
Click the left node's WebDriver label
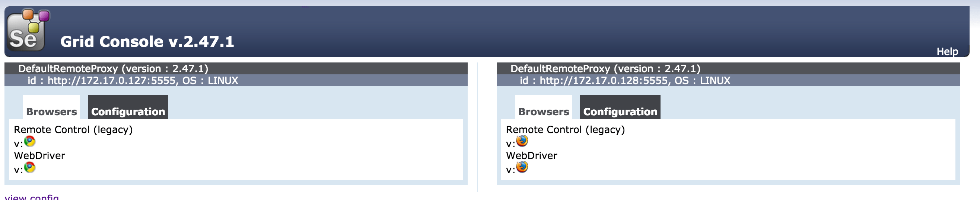point(39,156)
